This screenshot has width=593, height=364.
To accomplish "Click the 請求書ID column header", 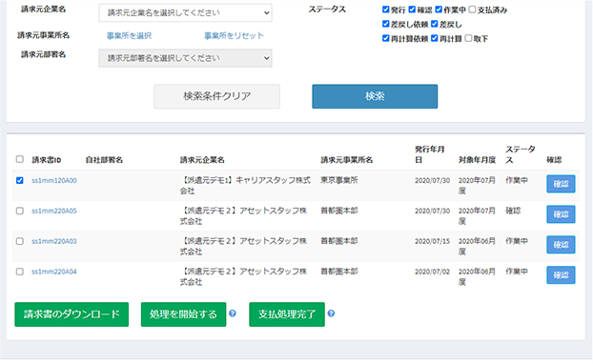I will click(x=46, y=160).
